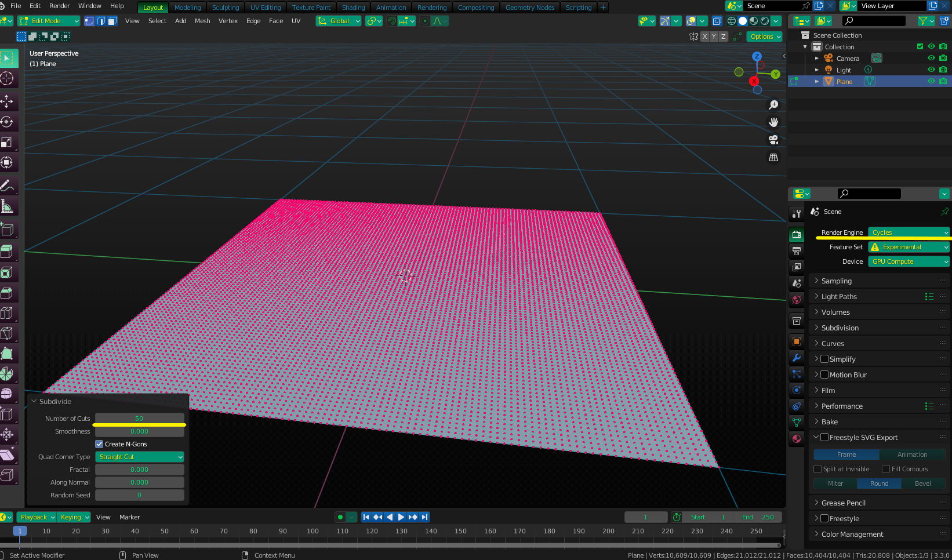The width and height of the screenshot is (952, 560).
Task: Open the Tool properties tab
Action: click(797, 213)
